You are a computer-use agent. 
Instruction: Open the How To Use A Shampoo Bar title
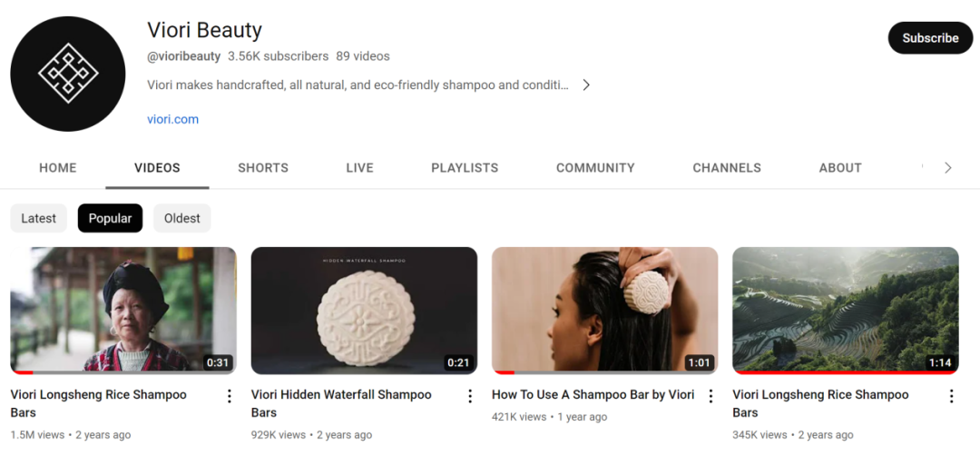coord(593,395)
